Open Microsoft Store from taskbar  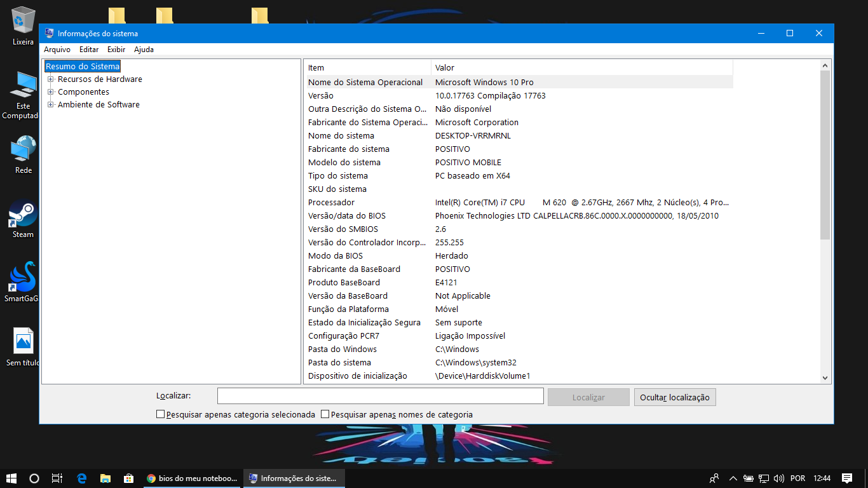(x=128, y=478)
